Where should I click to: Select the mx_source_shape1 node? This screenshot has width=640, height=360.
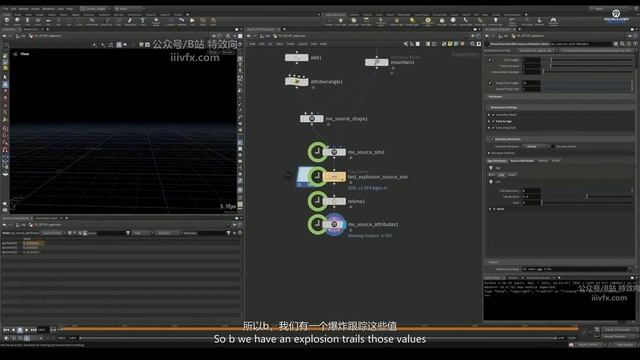312,118
